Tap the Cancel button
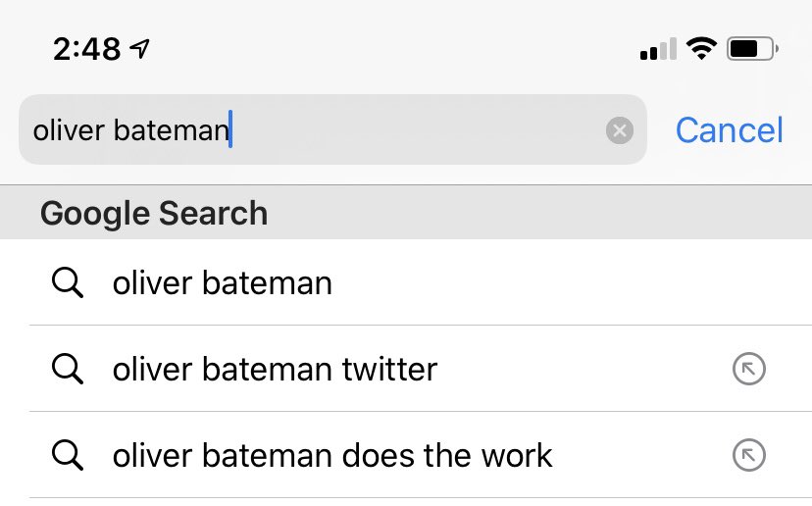This screenshot has height=506, width=812. pyautogui.click(x=729, y=130)
